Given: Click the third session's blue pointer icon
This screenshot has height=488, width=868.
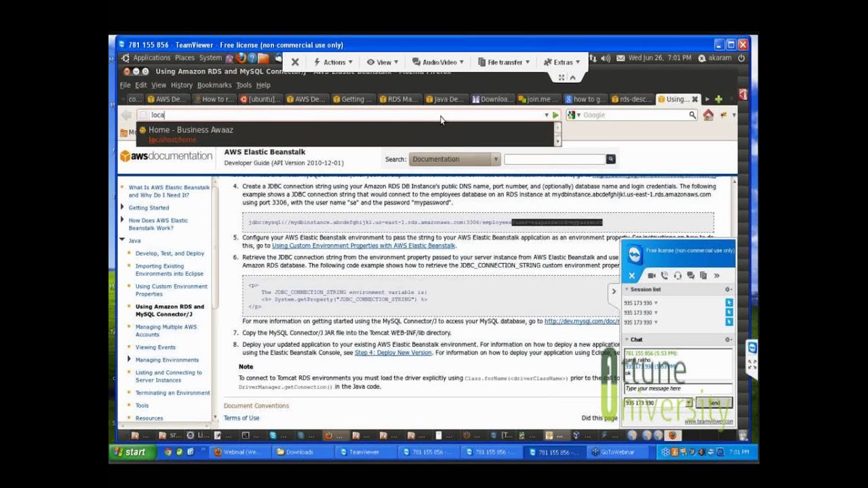Looking at the screenshot, I should [x=729, y=323].
